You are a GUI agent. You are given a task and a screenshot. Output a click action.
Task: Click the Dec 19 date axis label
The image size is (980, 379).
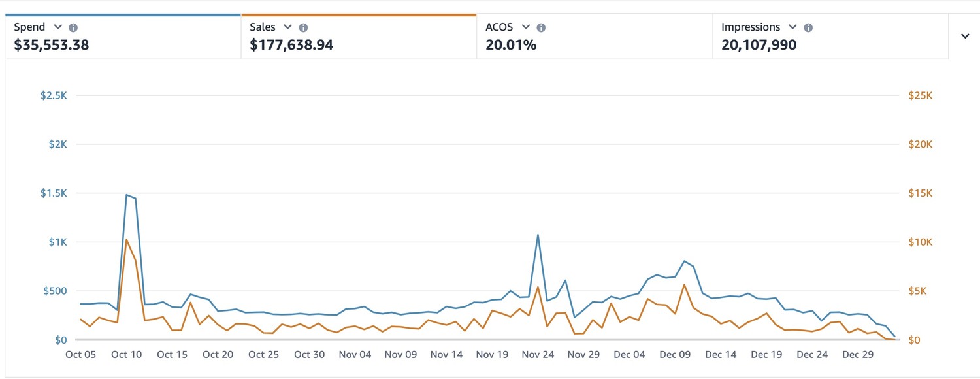[x=767, y=355]
